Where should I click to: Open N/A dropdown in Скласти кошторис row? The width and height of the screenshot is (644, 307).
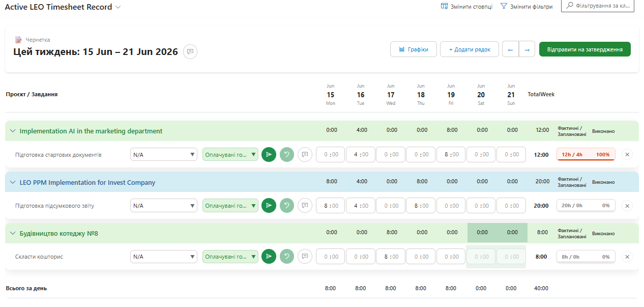click(x=164, y=257)
